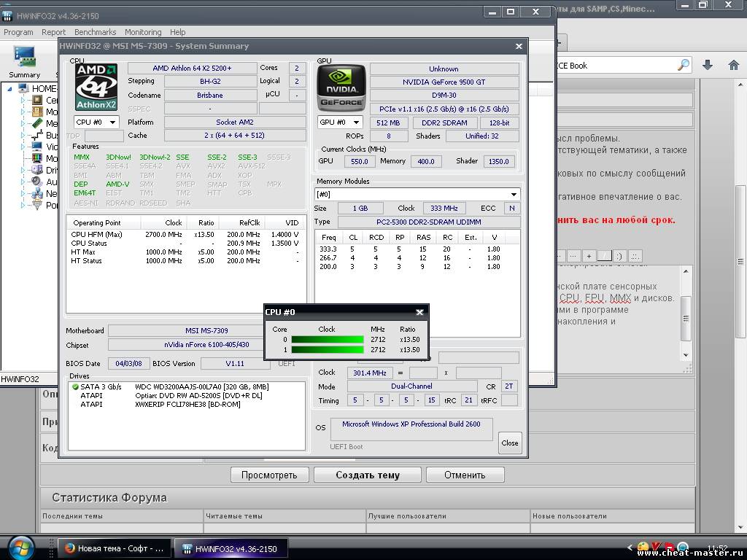Screen dimensions: 747x560
Task: Collapse the HOME computer tree node
Action: click(10, 89)
